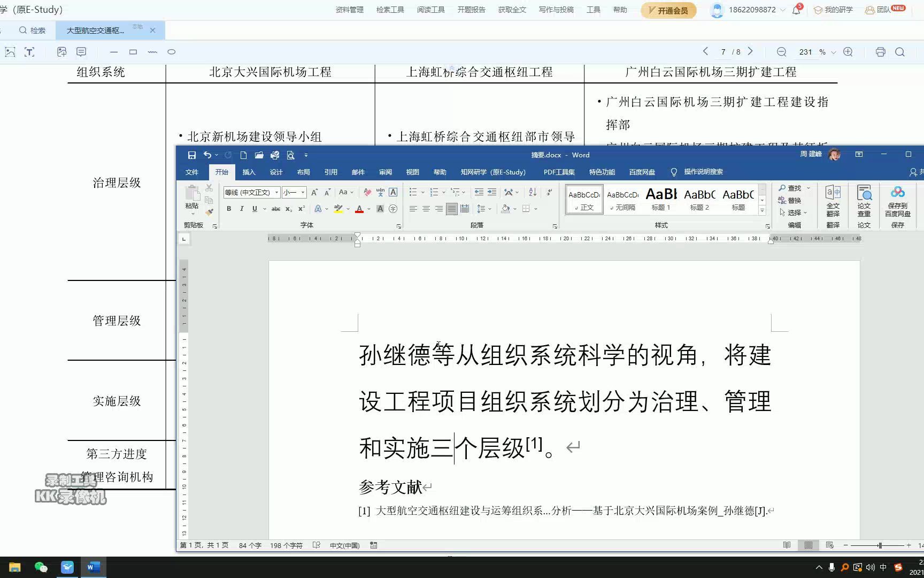Click the Save button in Quick Access toolbar

(x=192, y=155)
